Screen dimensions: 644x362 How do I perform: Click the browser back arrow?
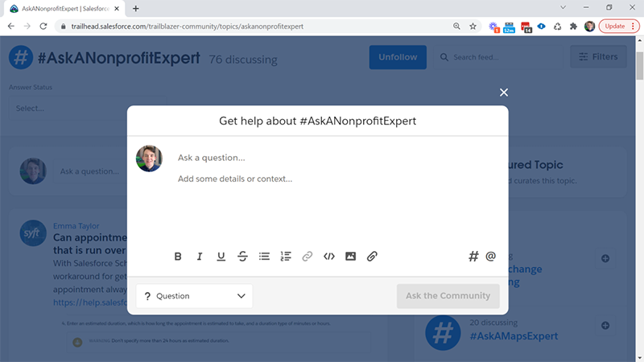pos(11,27)
